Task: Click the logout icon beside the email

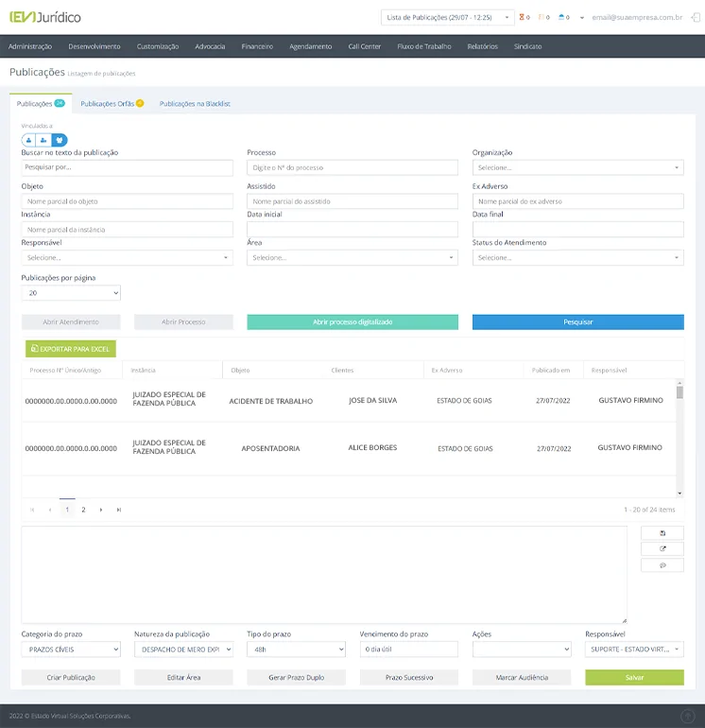Action: pos(696,18)
